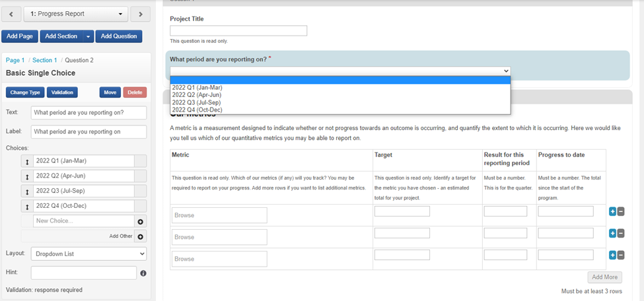Click the first Browse metric field

219,215
